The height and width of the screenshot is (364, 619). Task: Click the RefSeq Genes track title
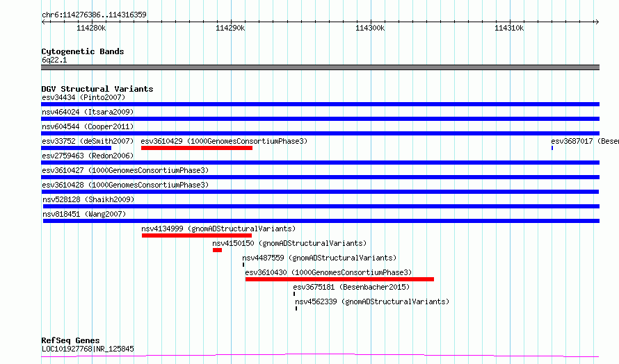[70, 340]
